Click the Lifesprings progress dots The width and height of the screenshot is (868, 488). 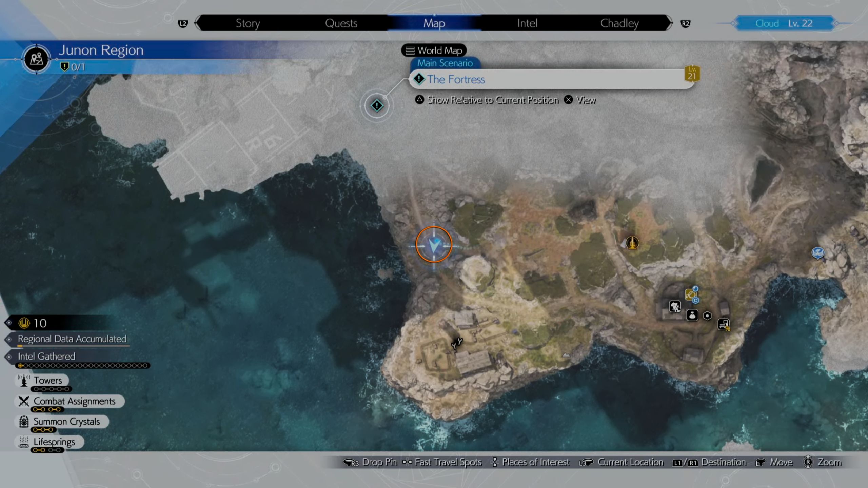(47, 450)
